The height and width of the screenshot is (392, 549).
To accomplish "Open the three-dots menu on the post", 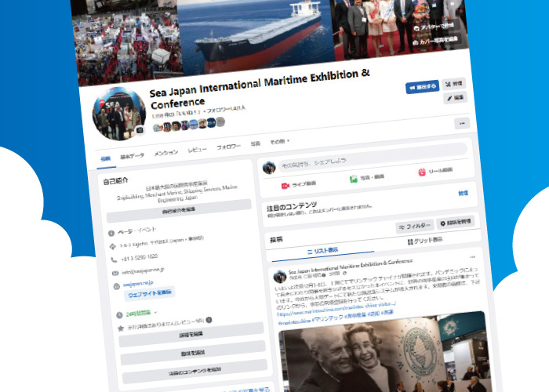I will click(472, 257).
